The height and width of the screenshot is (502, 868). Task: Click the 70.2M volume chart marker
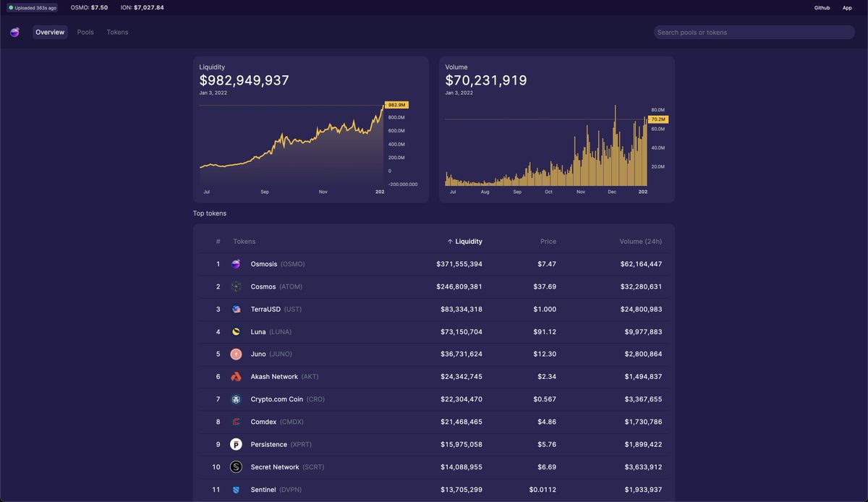658,119
